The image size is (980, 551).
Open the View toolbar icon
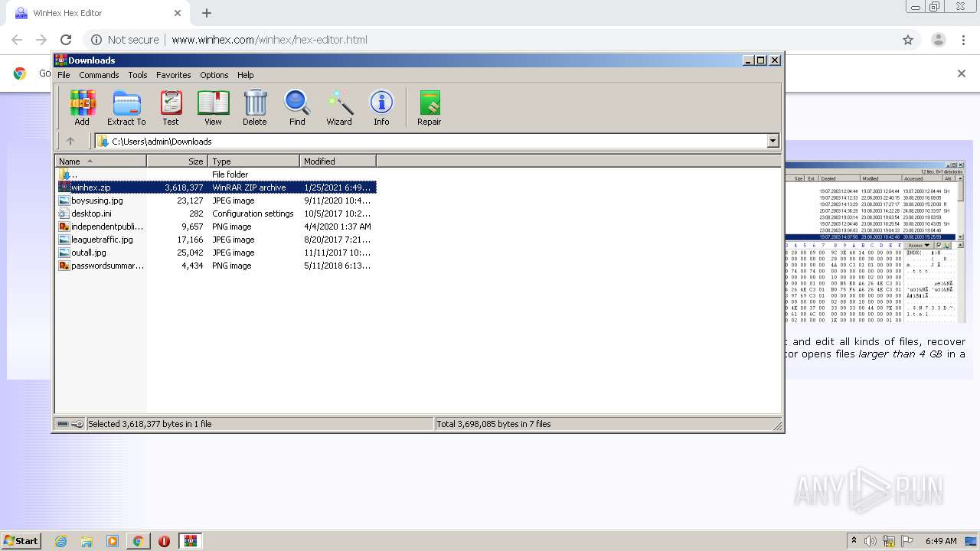pyautogui.click(x=213, y=108)
